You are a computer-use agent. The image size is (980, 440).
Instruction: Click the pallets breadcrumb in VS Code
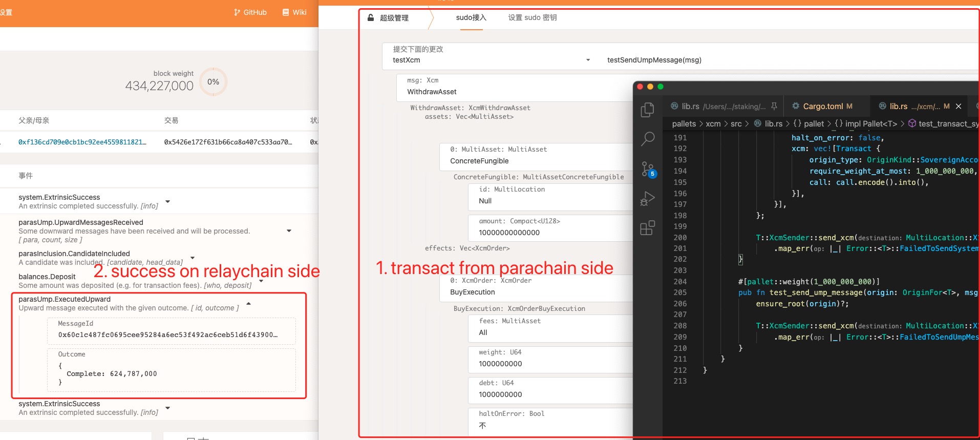(x=684, y=123)
